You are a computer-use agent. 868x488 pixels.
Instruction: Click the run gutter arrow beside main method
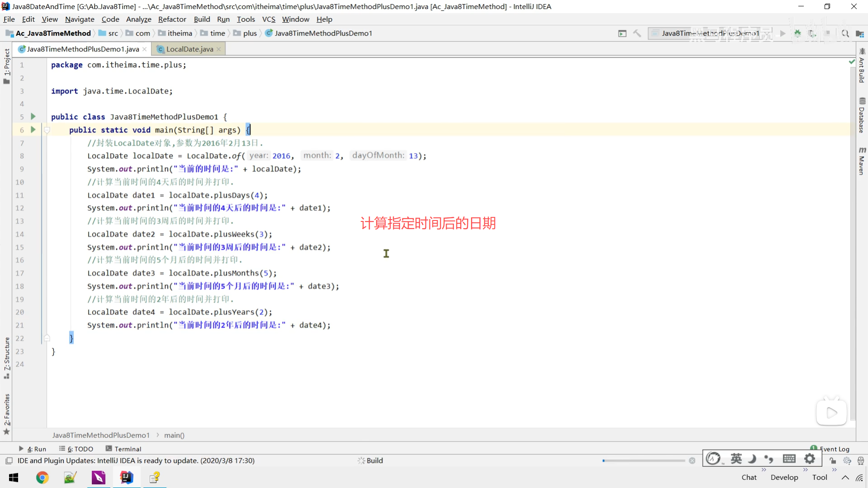point(33,130)
